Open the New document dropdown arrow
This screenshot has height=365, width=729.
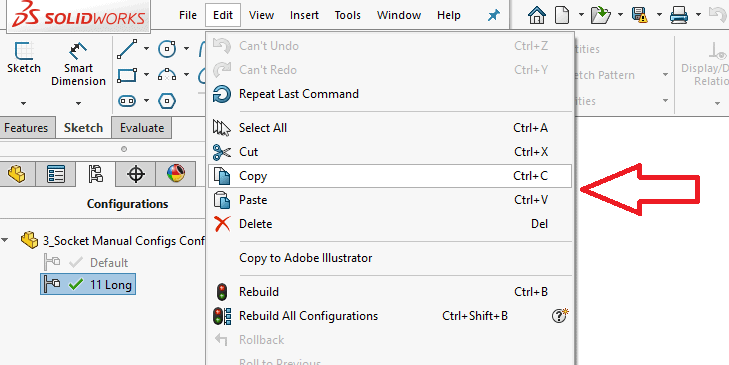[581, 15]
